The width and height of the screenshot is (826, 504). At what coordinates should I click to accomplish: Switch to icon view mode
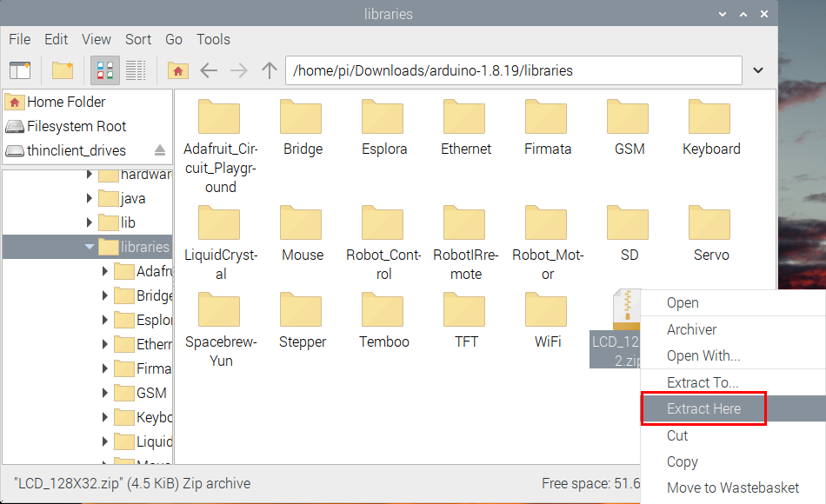[x=105, y=70]
